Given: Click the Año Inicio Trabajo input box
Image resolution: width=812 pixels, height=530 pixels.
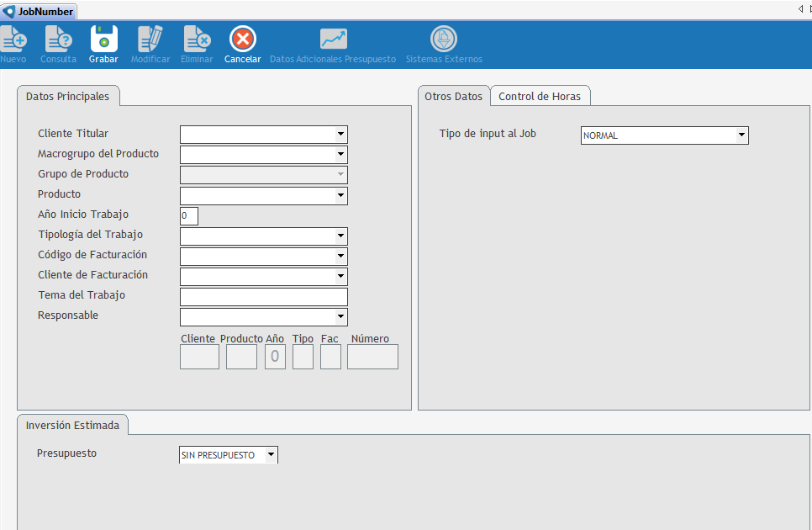Looking at the screenshot, I should tap(188, 216).
